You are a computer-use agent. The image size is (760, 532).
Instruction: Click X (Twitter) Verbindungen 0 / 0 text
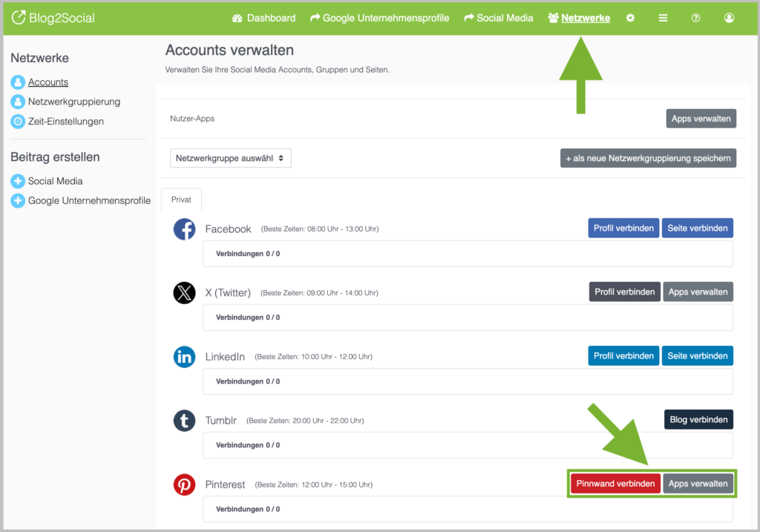pyautogui.click(x=248, y=318)
